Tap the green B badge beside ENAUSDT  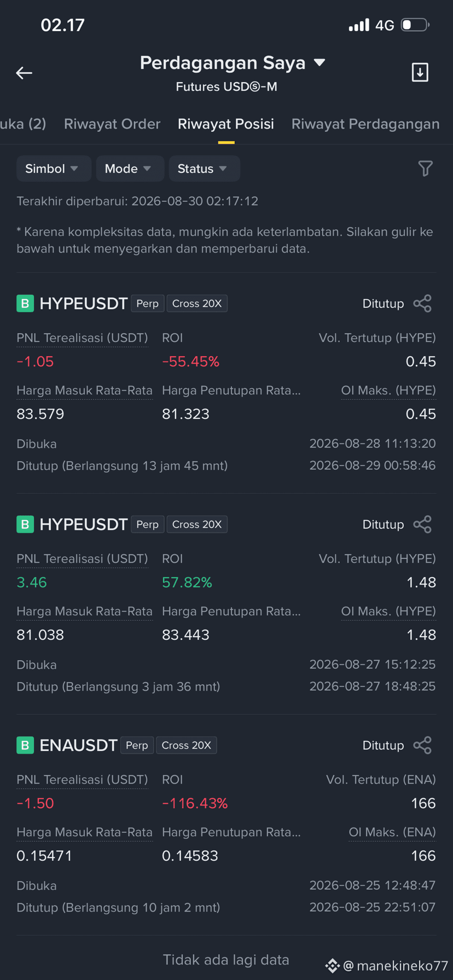click(25, 745)
